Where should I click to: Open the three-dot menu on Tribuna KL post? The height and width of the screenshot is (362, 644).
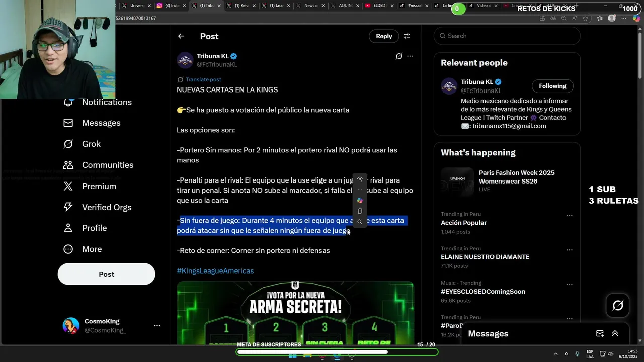[x=410, y=56]
